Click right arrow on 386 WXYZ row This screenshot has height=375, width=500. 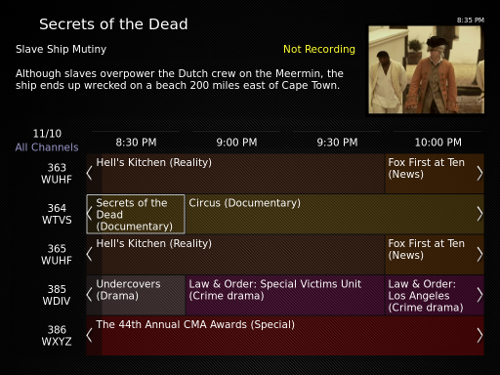(480, 335)
